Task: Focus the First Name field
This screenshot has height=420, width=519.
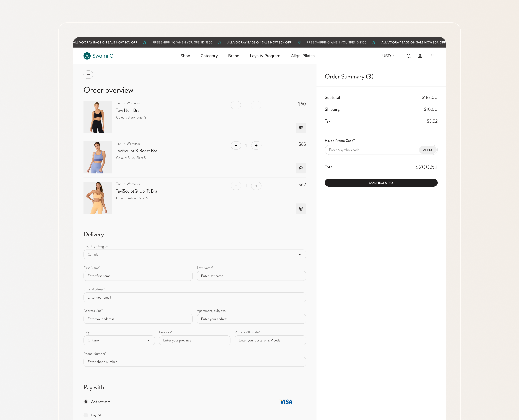Action: pos(138,276)
